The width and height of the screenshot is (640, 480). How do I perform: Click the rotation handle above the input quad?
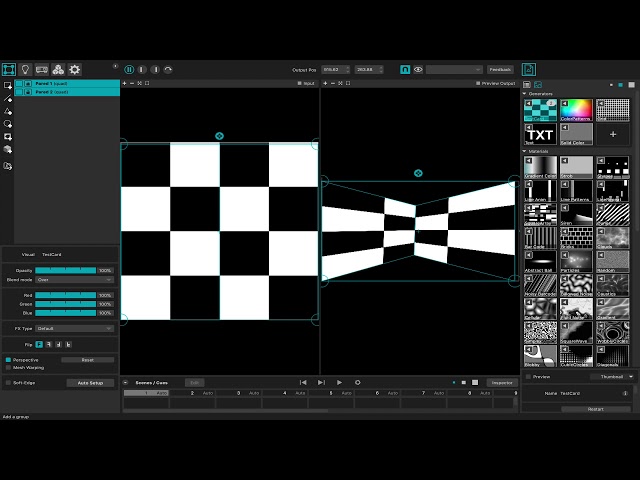click(219, 136)
